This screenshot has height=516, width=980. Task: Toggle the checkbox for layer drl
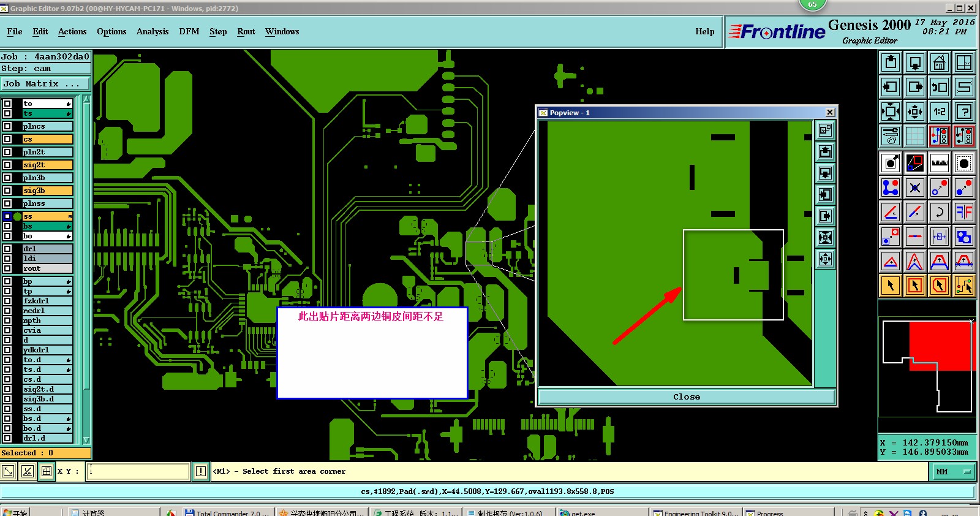coord(7,249)
